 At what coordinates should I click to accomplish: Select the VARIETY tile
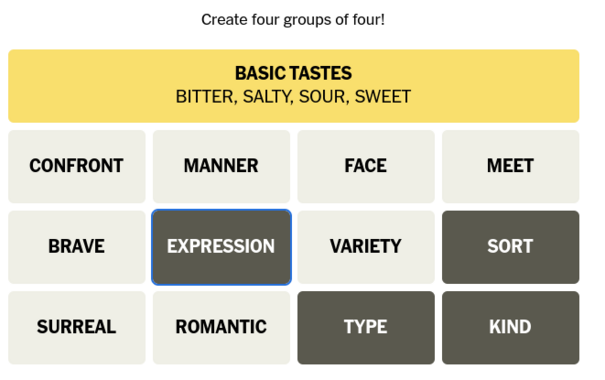tap(366, 247)
